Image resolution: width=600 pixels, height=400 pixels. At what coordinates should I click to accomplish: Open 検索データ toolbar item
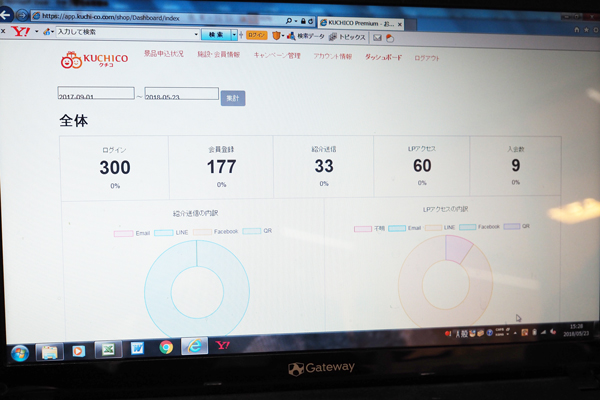pos(306,36)
